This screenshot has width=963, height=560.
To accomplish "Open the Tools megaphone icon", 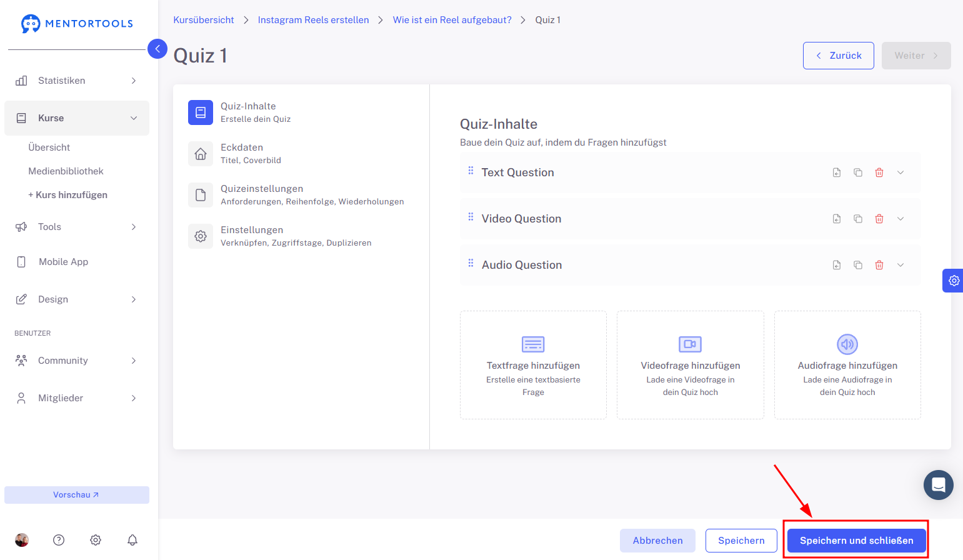I will (21, 227).
